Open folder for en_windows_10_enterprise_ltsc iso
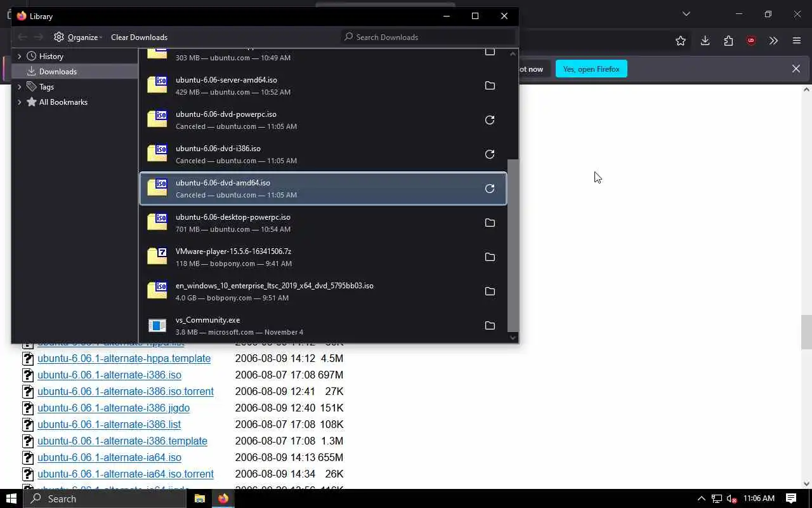Image resolution: width=812 pixels, height=508 pixels. tap(490, 291)
